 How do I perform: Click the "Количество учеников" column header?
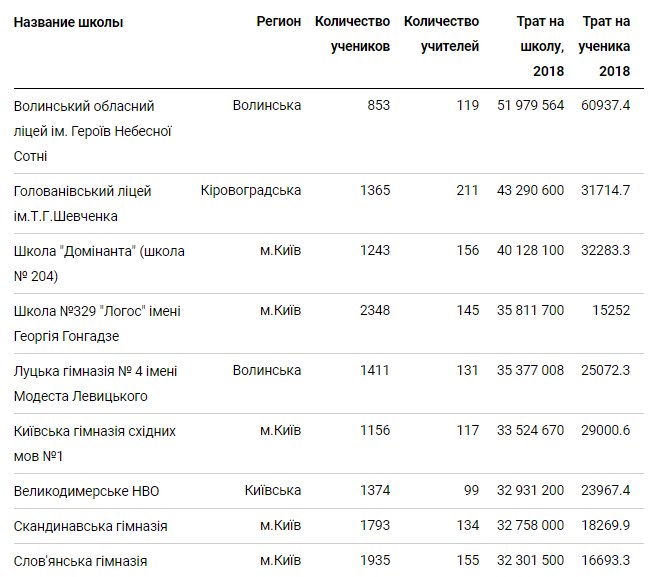point(352,34)
